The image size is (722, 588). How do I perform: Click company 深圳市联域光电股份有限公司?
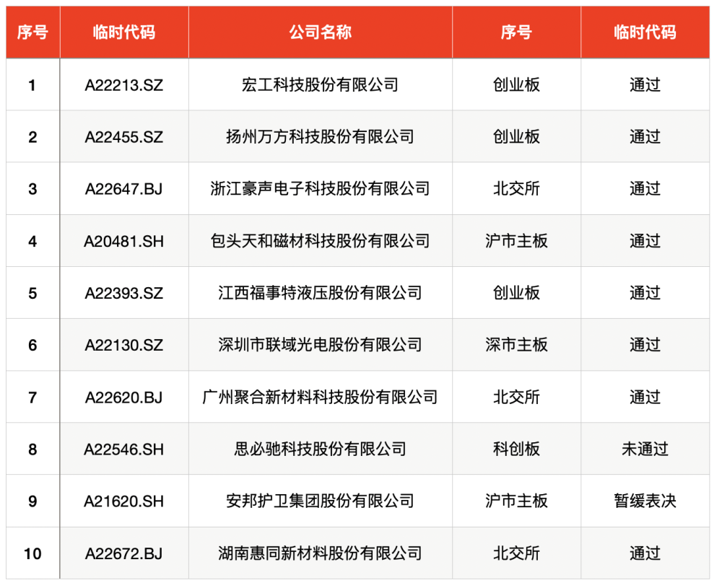[x=320, y=345]
